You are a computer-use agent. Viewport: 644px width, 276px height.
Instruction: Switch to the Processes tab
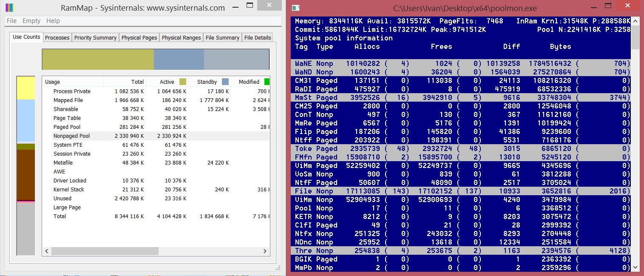pyautogui.click(x=57, y=37)
